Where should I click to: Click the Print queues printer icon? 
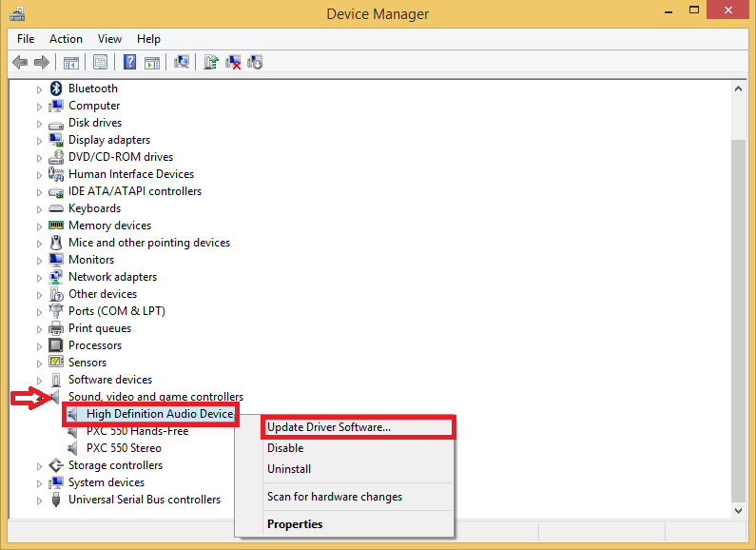[56, 328]
